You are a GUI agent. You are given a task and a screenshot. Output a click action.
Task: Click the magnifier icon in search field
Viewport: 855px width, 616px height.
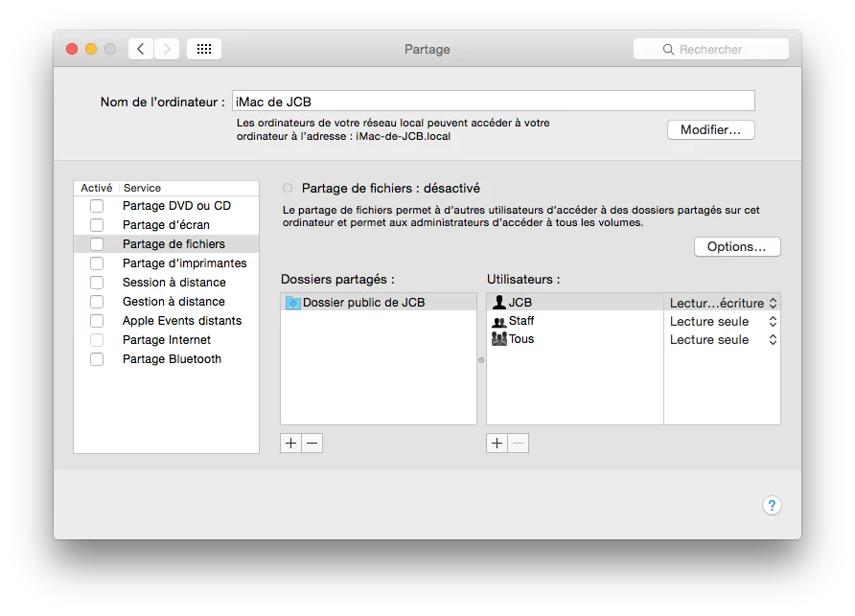(668, 50)
